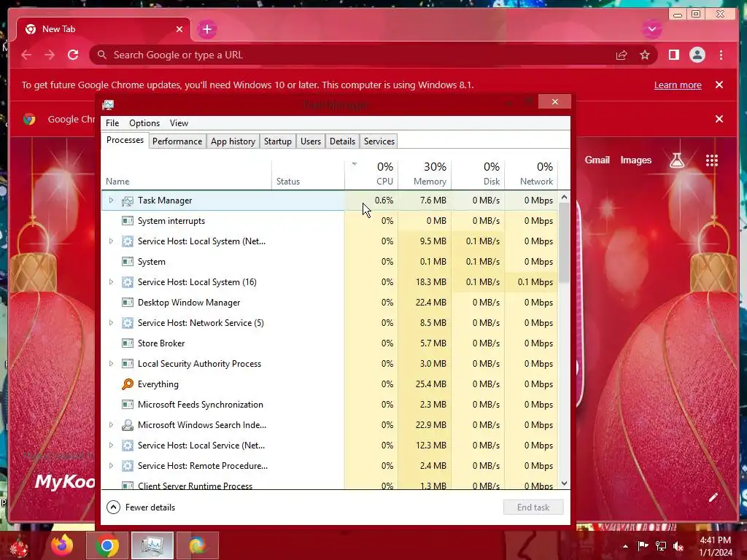Open the volume icon in the system tray
This screenshot has height=560, width=747.
(678, 545)
